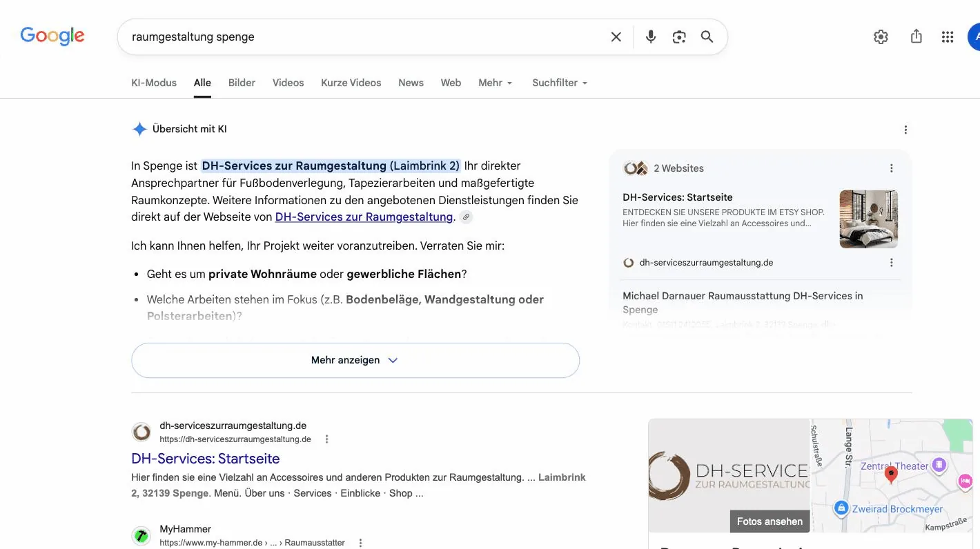Open options menu for Übersicht mit KI
The width and height of the screenshot is (980, 549).
tap(905, 130)
